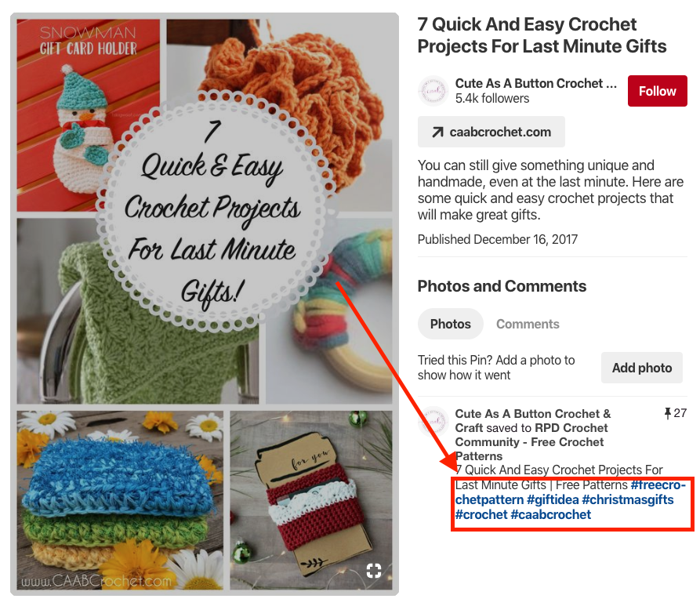
Task: Switch to the Comments tab
Action: tap(528, 324)
